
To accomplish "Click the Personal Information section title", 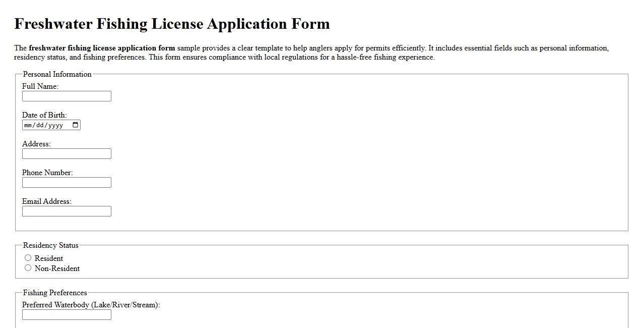I will pos(57,74).
